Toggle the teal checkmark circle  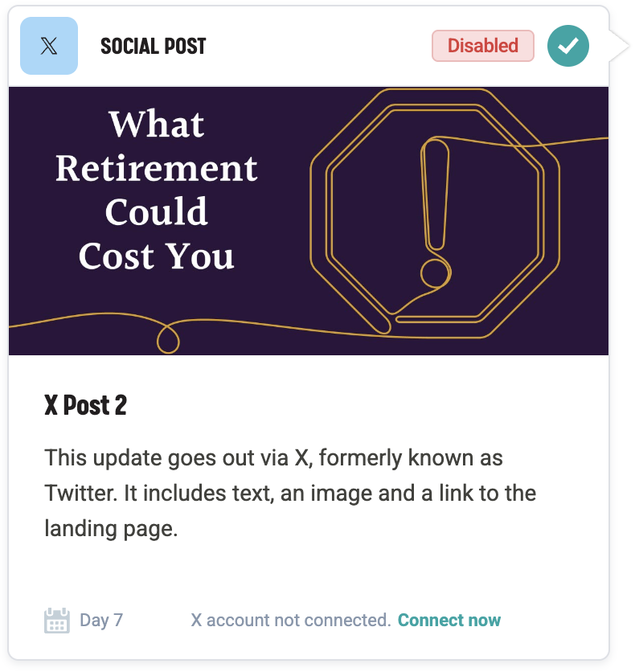pos(568,46)
